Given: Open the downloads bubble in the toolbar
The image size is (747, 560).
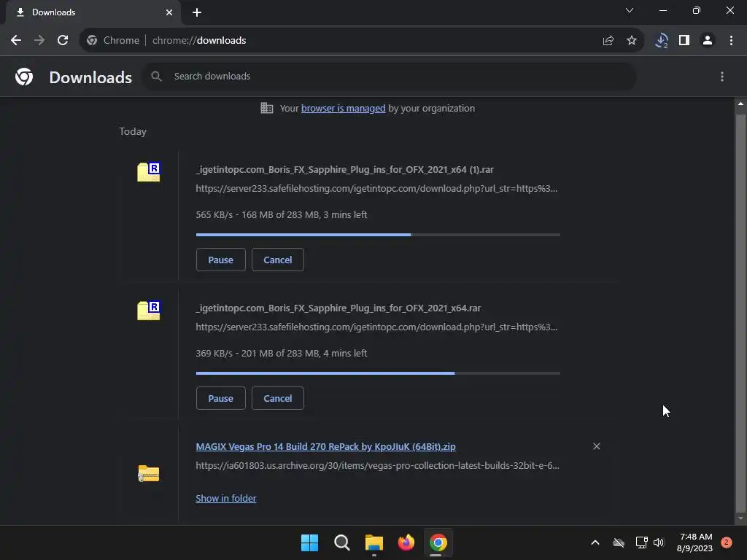Looking at the screenshot, I should [x=661, y=41].
